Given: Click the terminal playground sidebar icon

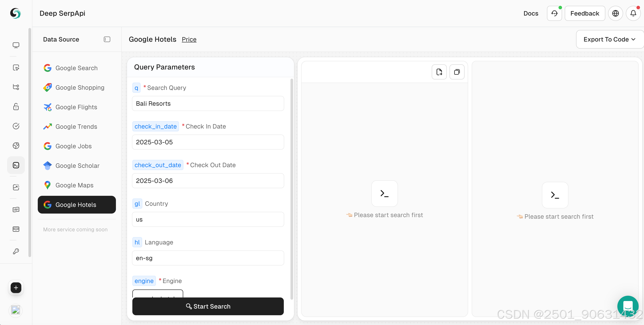Looking at the screenshot, I should pos(16,165).
